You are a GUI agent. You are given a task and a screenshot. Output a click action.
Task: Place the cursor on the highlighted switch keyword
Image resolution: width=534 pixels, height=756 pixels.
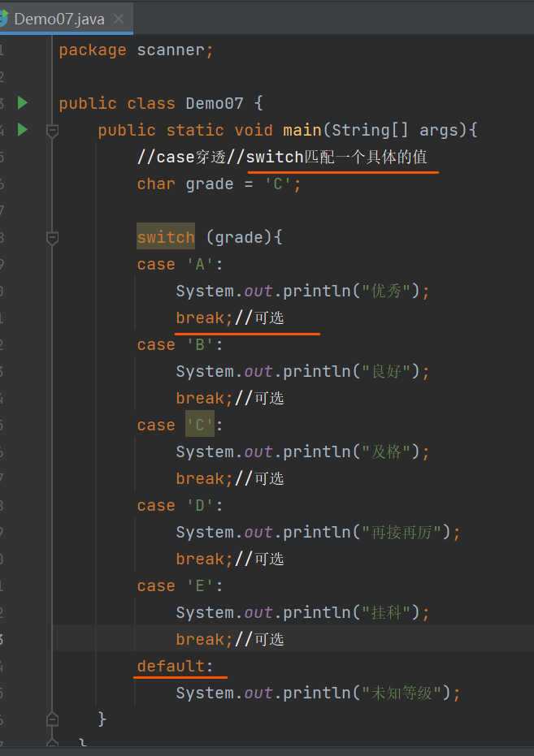pyautogui.click(x=166, y=237)
